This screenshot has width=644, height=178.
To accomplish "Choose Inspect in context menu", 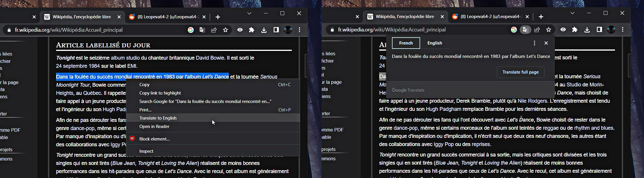I will coord(213,151).
